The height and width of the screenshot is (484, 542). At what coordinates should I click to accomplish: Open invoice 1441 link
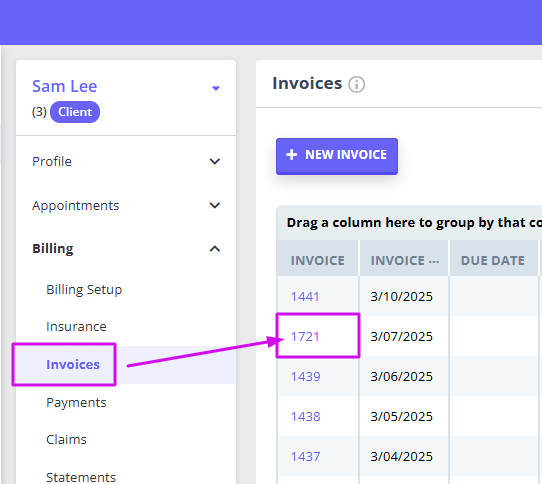tap(305, 297)
